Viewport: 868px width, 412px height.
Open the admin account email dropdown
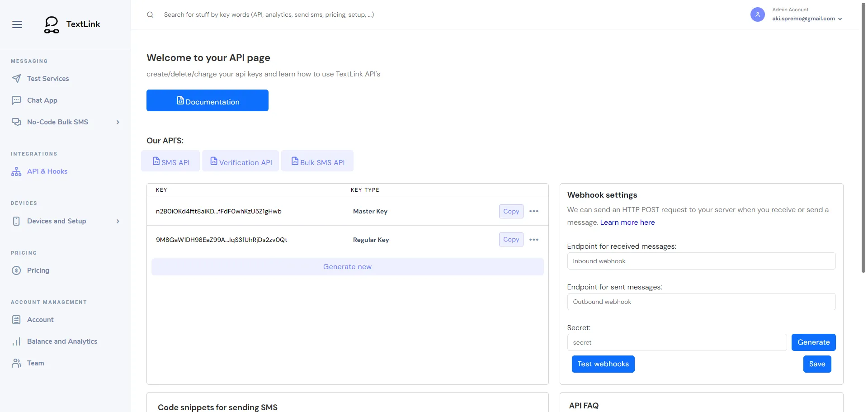pyautogui.click(x=807, y=19)
